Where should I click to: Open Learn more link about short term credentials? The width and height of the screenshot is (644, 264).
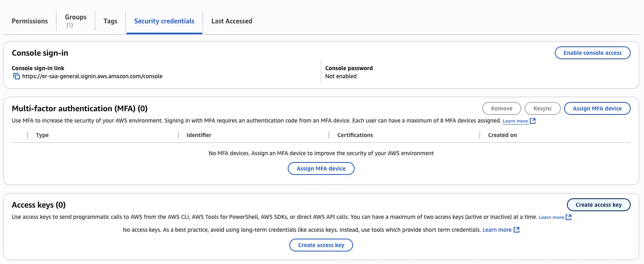point(497,230)
